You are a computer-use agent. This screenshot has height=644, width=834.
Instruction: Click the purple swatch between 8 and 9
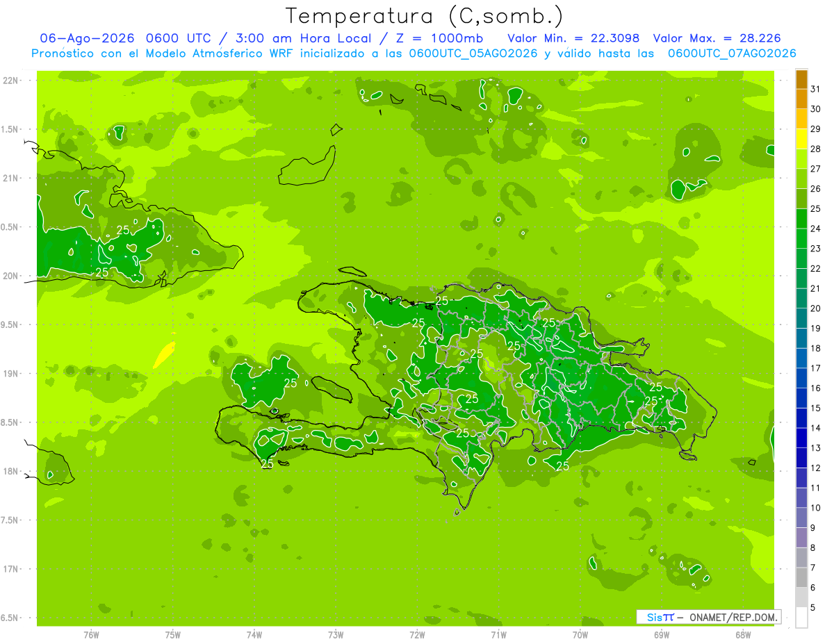point(801,538)
